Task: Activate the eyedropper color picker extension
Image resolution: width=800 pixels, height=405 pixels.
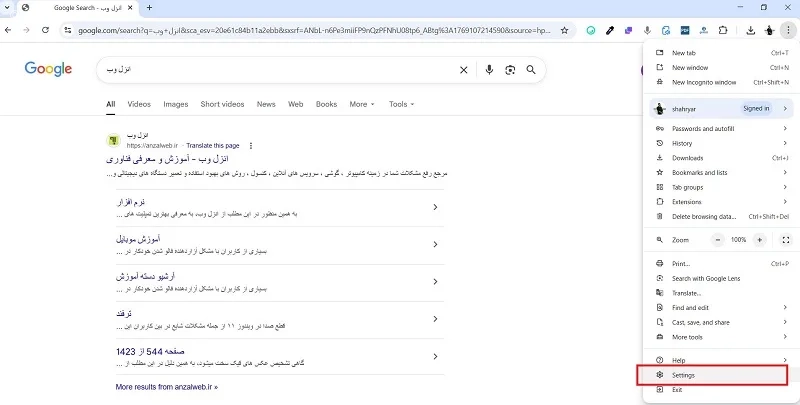Action: (610, 31)
